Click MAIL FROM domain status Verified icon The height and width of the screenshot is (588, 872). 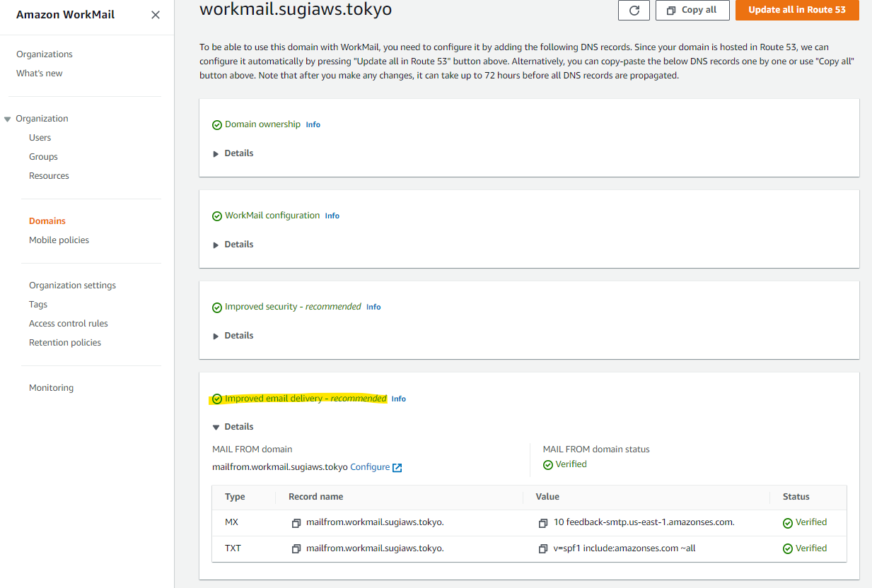pyautogui.click(x=548, y=465)
